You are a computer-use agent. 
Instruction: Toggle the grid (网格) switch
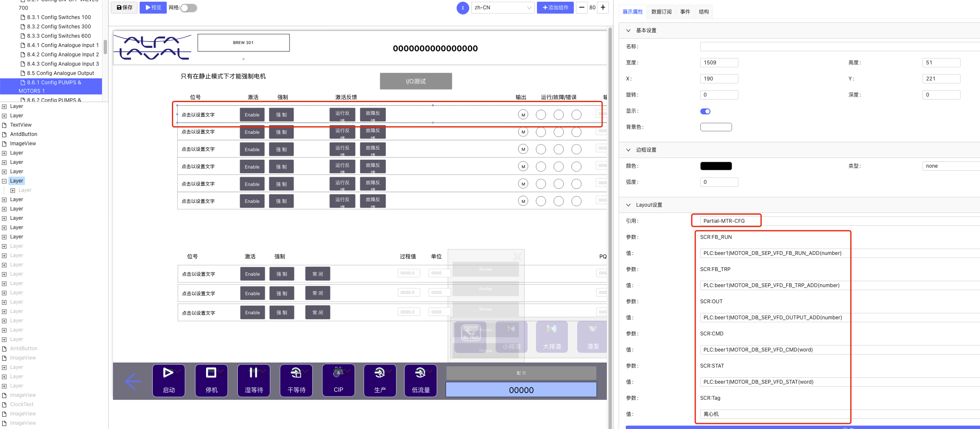pos(189,8)
